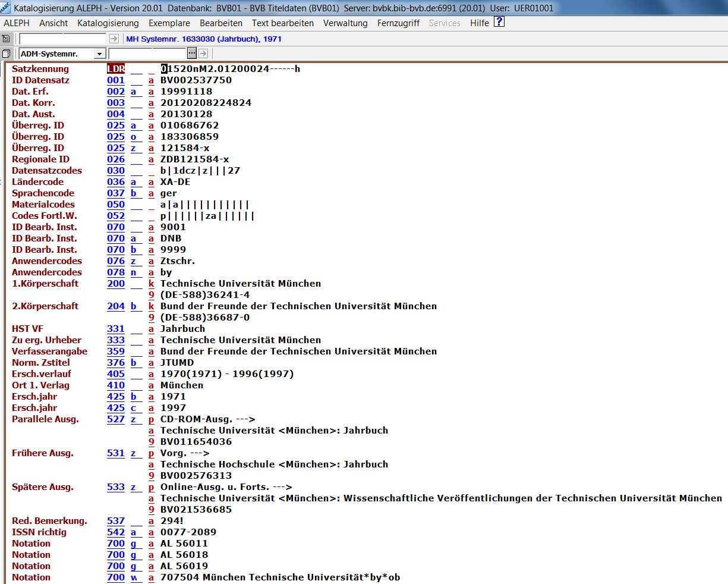
Task: Click the field tag 331 link
Action: coord(116,329)
